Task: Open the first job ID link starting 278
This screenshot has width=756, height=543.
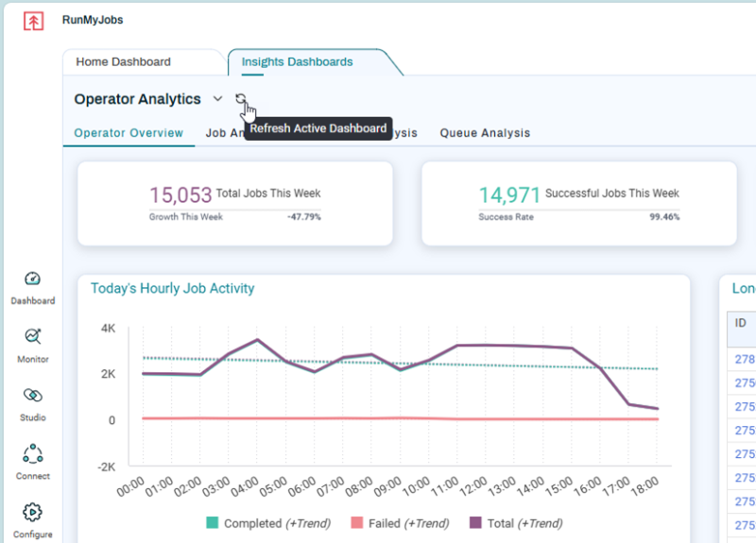Action: (x=745, y=359)
